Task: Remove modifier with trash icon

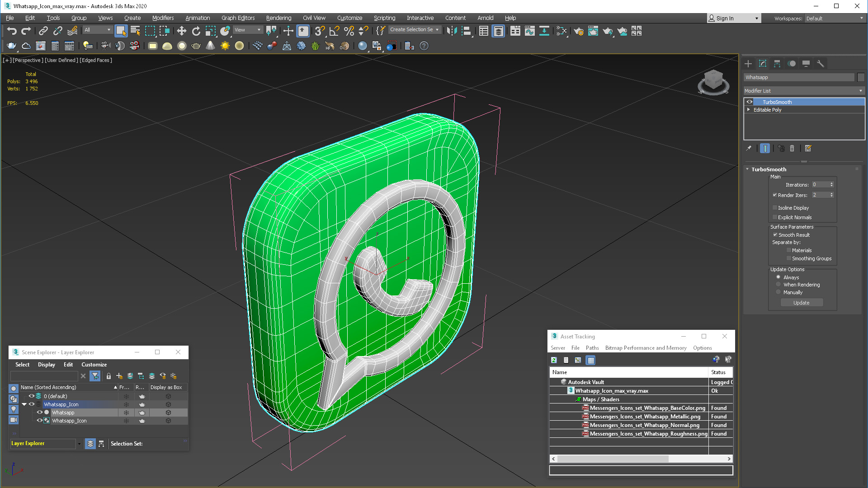Action: pos(792,148)
